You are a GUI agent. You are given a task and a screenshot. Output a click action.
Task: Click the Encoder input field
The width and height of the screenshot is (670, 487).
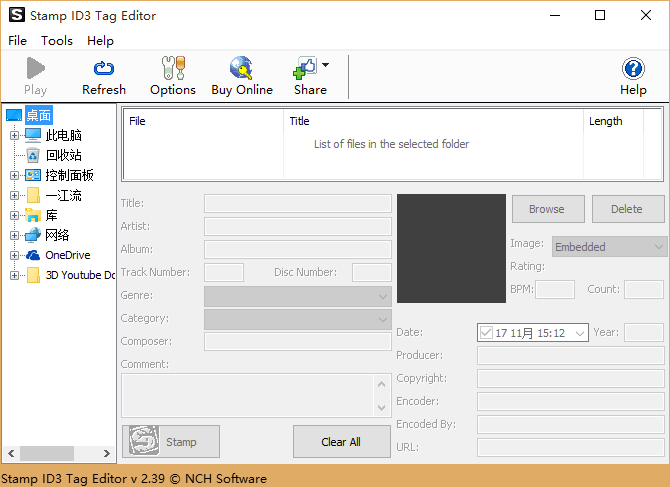(x=570, y=402)
